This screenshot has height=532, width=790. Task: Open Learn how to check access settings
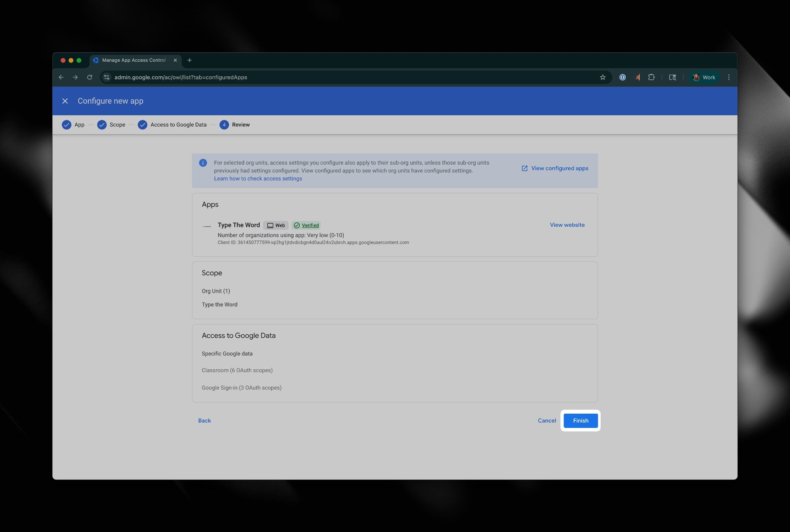click(258, 178)
